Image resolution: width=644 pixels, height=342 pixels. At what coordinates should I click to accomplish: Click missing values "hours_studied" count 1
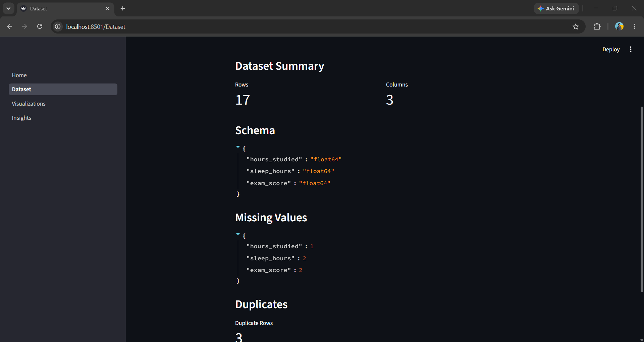pos(312,246)
